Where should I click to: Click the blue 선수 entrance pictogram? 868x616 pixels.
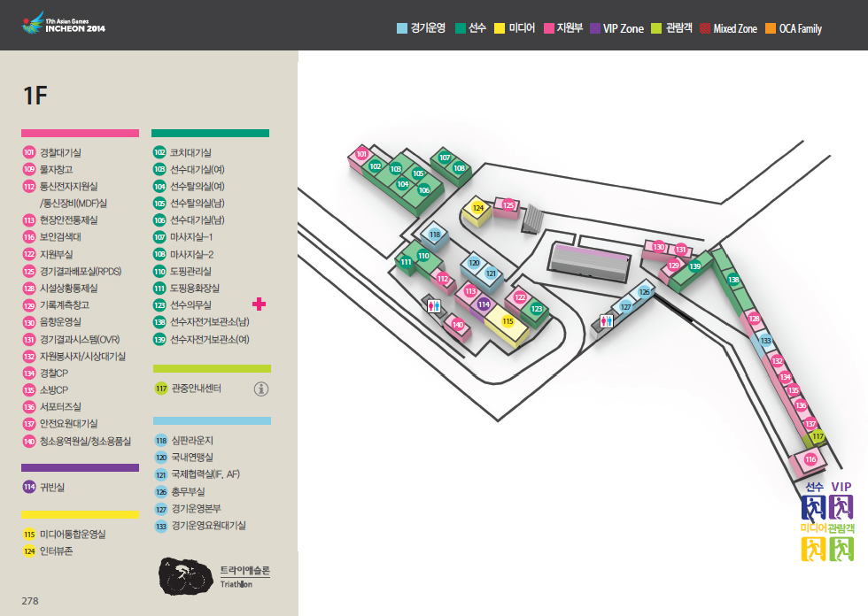point(813,507)
